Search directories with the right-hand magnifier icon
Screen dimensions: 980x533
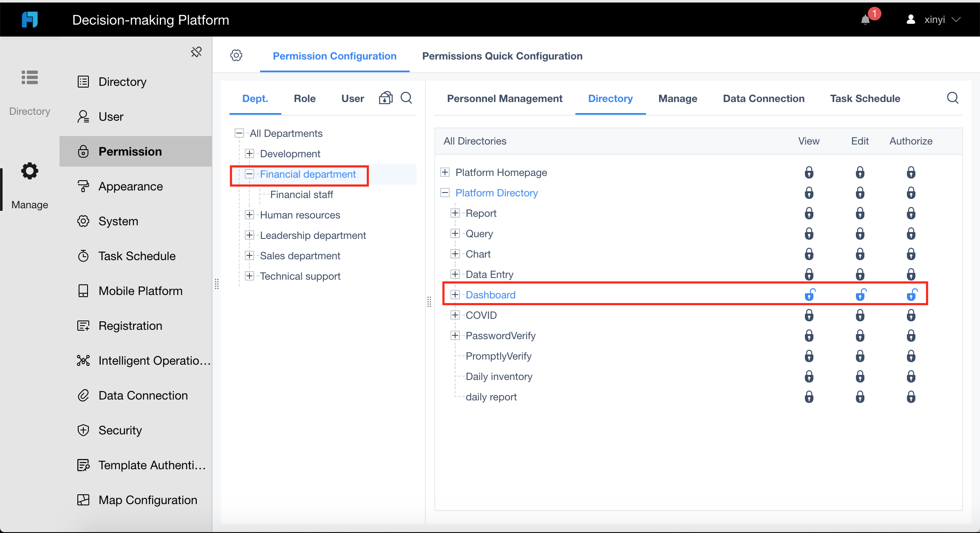pos(953,98)
